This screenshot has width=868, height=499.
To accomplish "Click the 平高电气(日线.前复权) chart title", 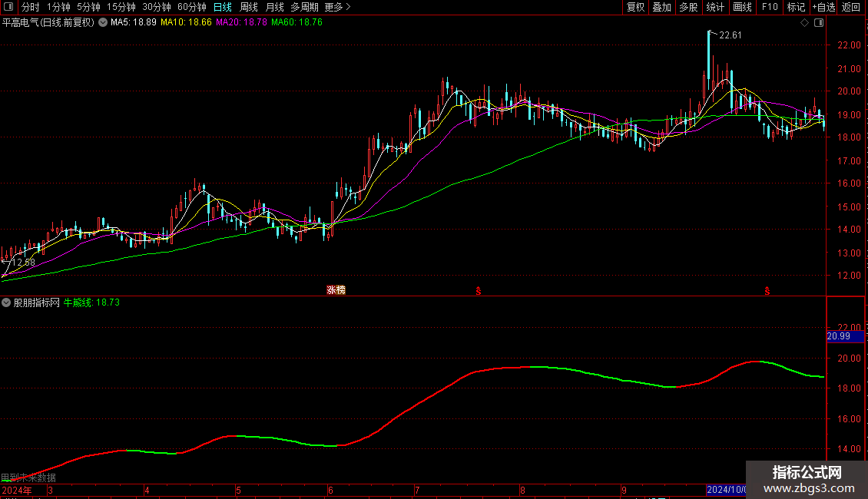I will [x=48, y=23].
